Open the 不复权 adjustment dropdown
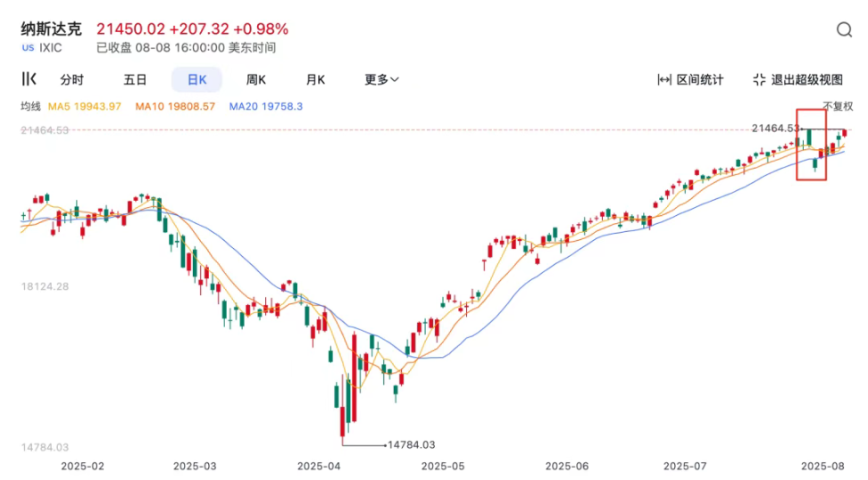 [838, 106]
